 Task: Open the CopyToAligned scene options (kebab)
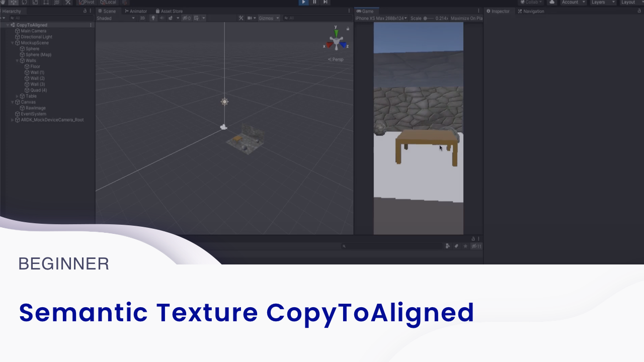click(x=91, y=25)
